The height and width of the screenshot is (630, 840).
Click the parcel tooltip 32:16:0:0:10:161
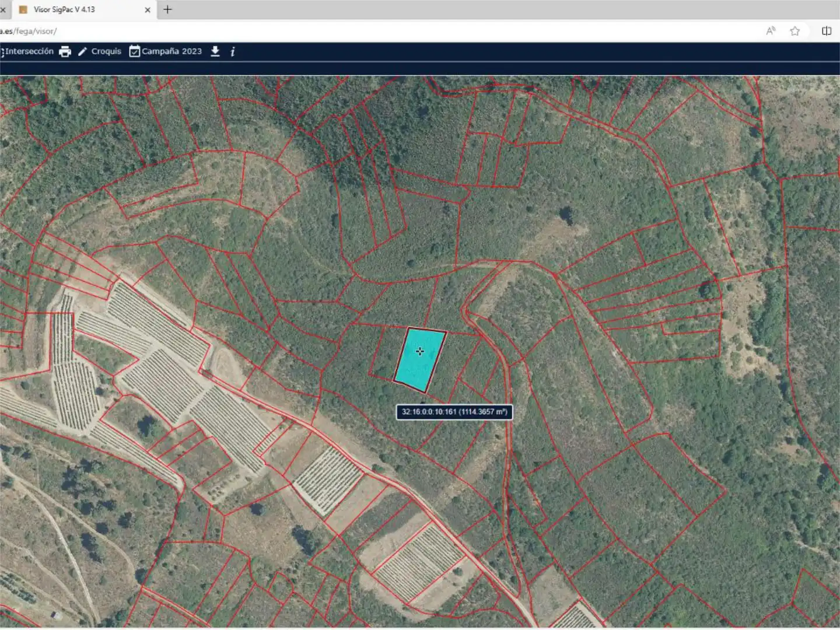click(x=454, y=412)
